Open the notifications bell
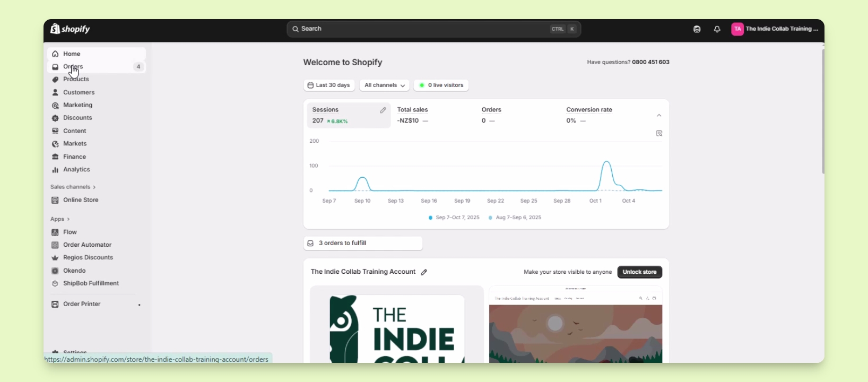Image resolution: width=868 pixels, height=382 pixels. tap(717, 30)
